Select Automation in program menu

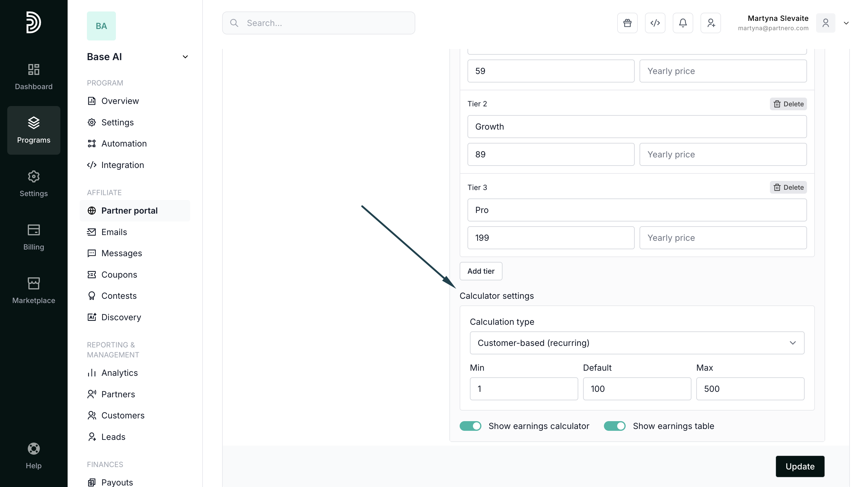[124, 143]
